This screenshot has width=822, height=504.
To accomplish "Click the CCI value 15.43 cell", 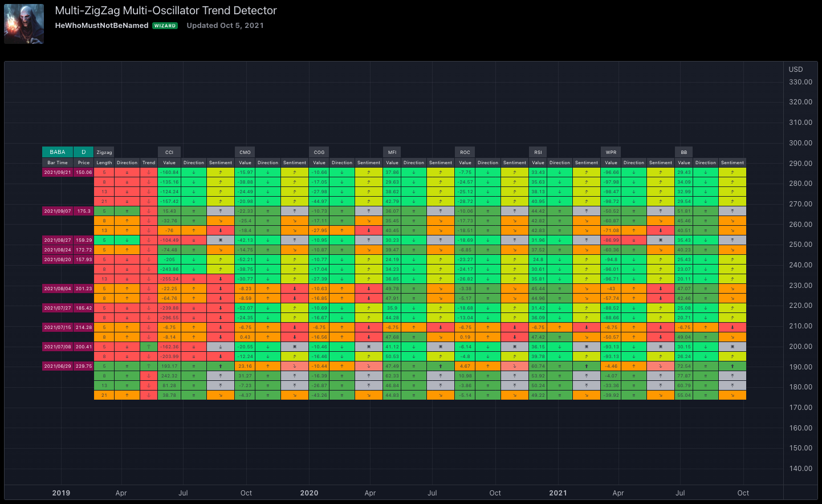I will [169, 211].
